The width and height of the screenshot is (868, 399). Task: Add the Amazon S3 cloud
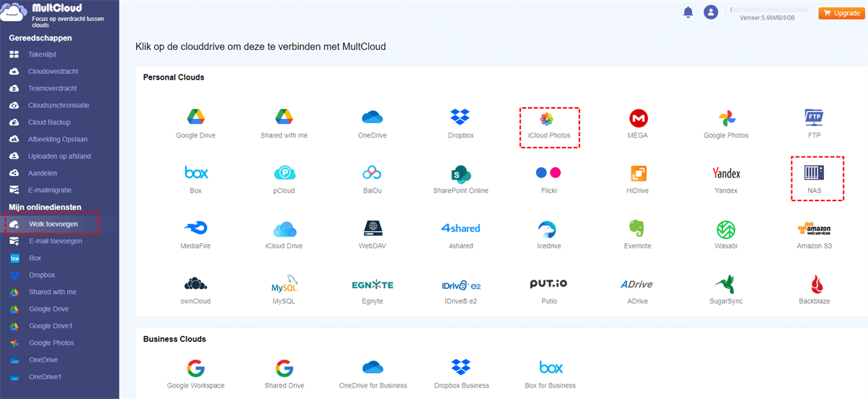coord(814,229)
